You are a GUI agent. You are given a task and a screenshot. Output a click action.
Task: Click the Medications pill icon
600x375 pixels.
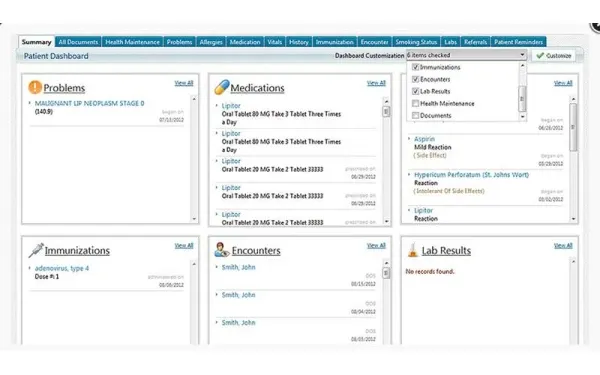222,87
